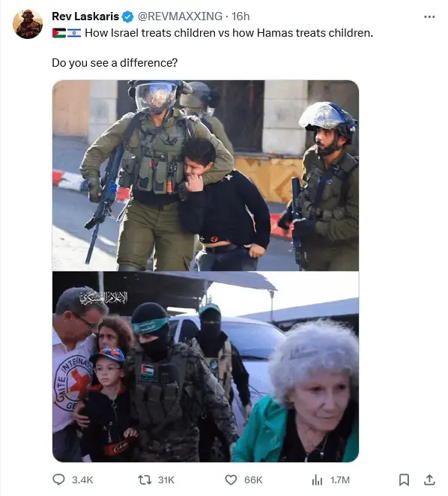
Task: Click the 66K likes count
Action: pyautogui.click(x=253, y=480)
